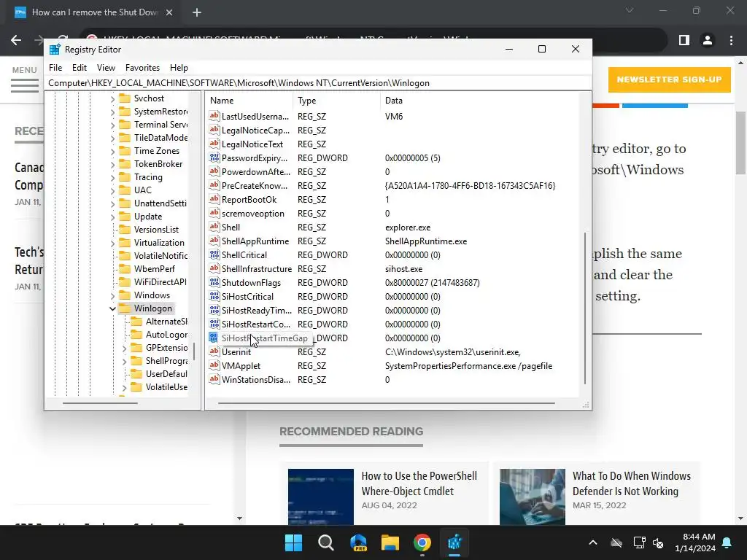Click the ShutdownFlags DWORD value icon
The height and width of the screenshot is (560, 747).
point(214,282)
